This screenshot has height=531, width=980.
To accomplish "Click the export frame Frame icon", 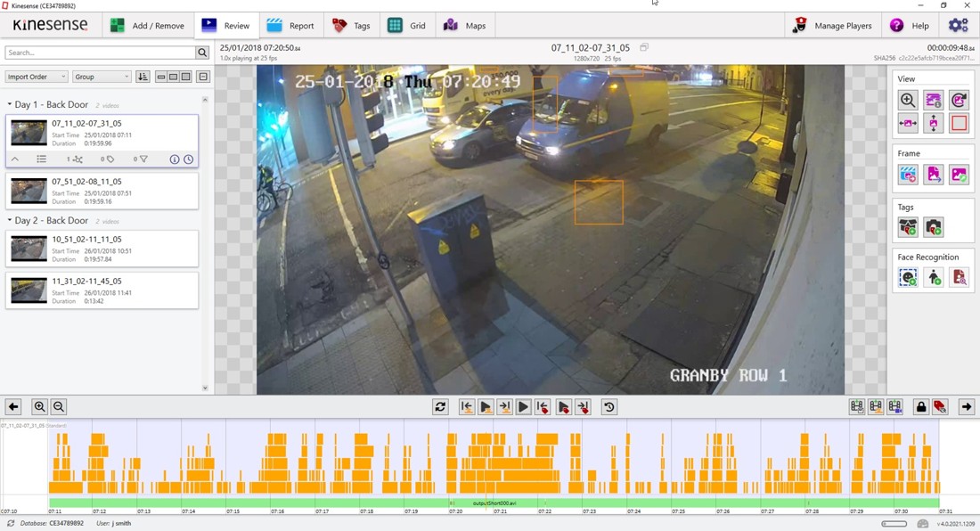I will click(x=933, y=175).
